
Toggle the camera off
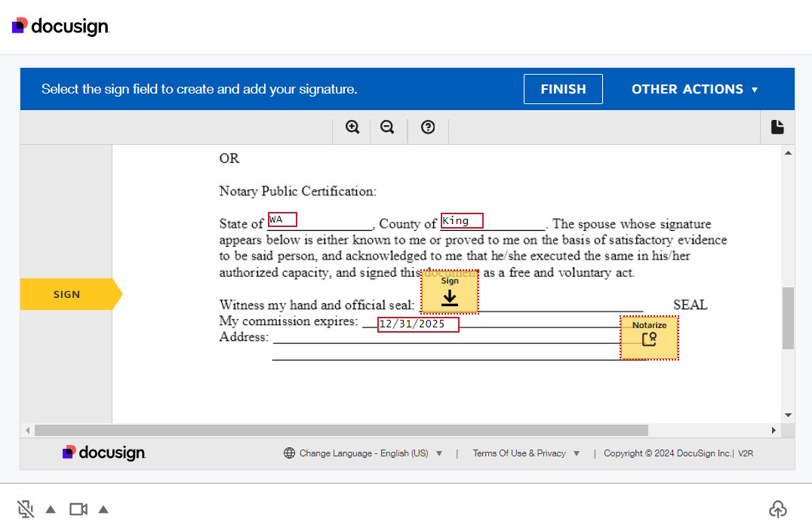click(x=78, y=508)
